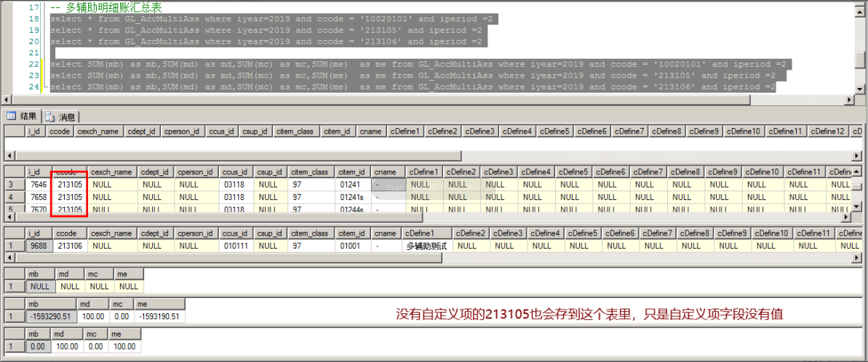Select the mb cell with value NULL in the sum grid
Image resolution: width=868 pixels, height=362 pixels.
[40, 286]
